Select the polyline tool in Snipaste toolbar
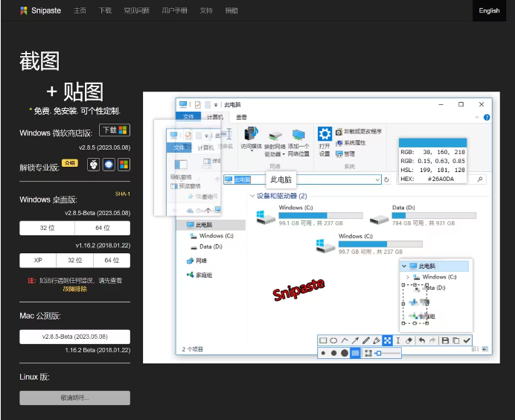The image size is (515, 420). click(345, 340)
